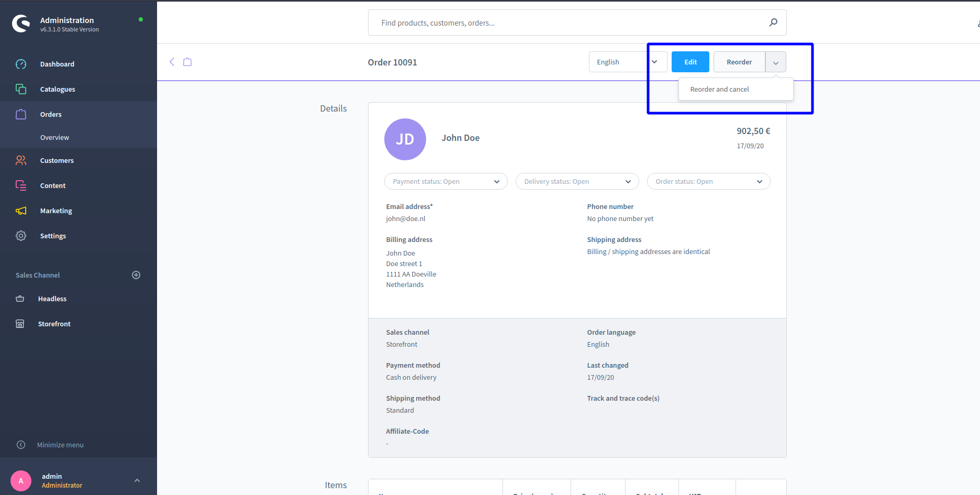Add a new sales channel plus icon
This screenshot has width=980, height=495.
point(136,275)
